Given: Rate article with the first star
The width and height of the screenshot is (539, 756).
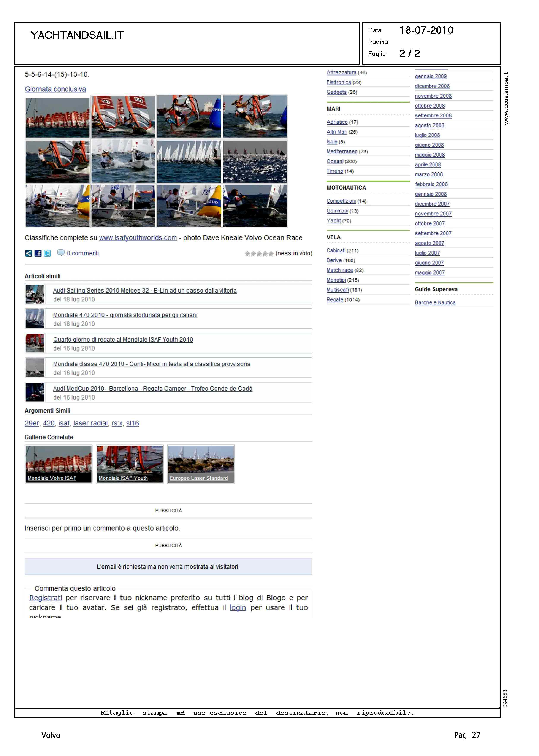Looking at the screenshot, I should tap(247, 254).
